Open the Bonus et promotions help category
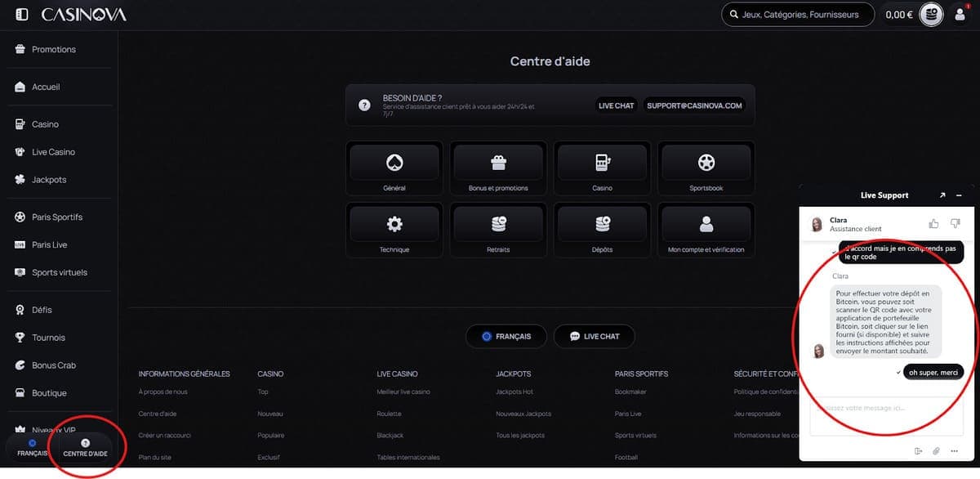This screenshot has width=980, height=479. 497,169
